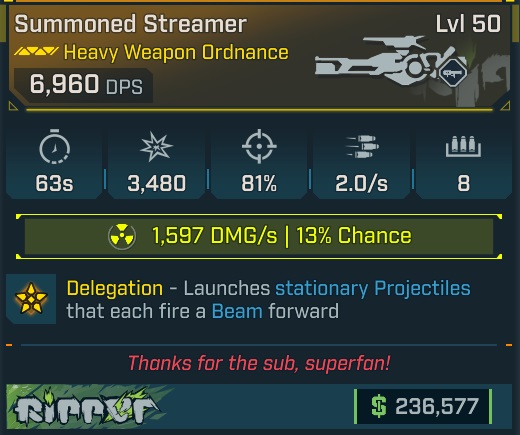Click the accuracy crosshair icon
The height and width of the screenshot is (435, 520).
(x=259, y=146)
